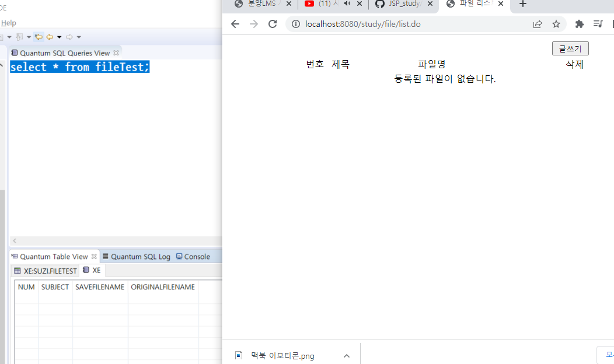The height and width of the screenshot is (364, 614).
Task: Click the page info icon next to localhost URL
Action: click(295, 24)
